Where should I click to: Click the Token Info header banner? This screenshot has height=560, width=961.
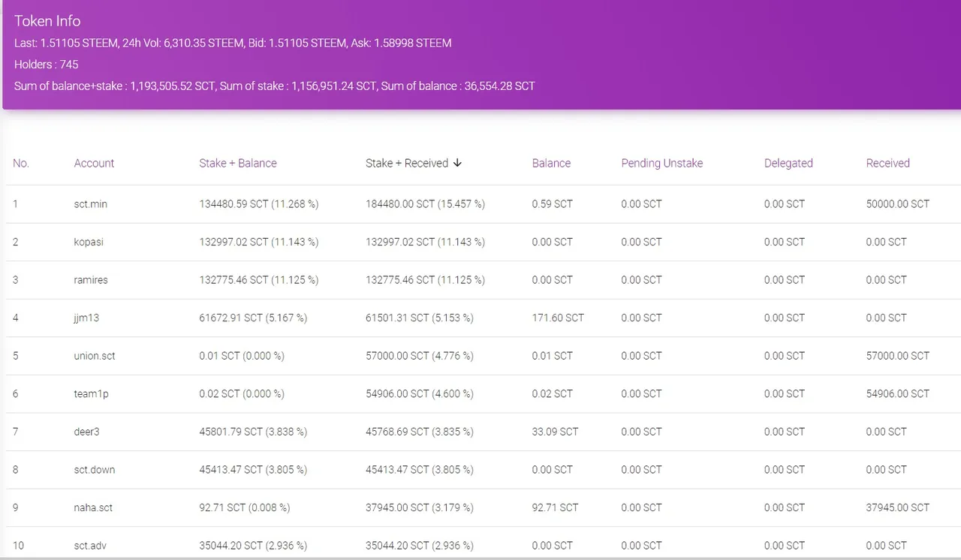[x=47, y=21]
